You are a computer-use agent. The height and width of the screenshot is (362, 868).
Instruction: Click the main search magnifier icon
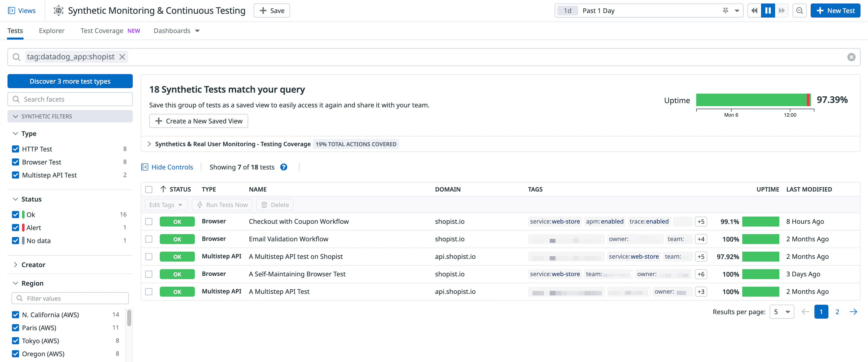click(17, 57)
